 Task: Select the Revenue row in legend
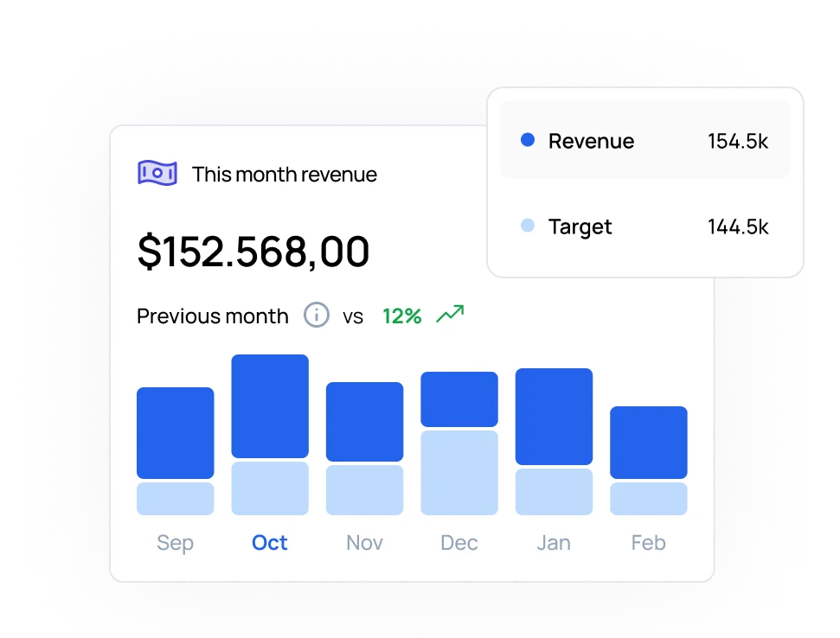pyautogui.click(x=644, y=141)
